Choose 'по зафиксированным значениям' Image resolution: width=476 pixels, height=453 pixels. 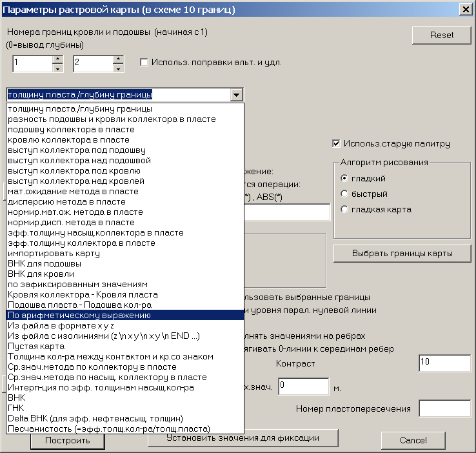click(125, 284)
